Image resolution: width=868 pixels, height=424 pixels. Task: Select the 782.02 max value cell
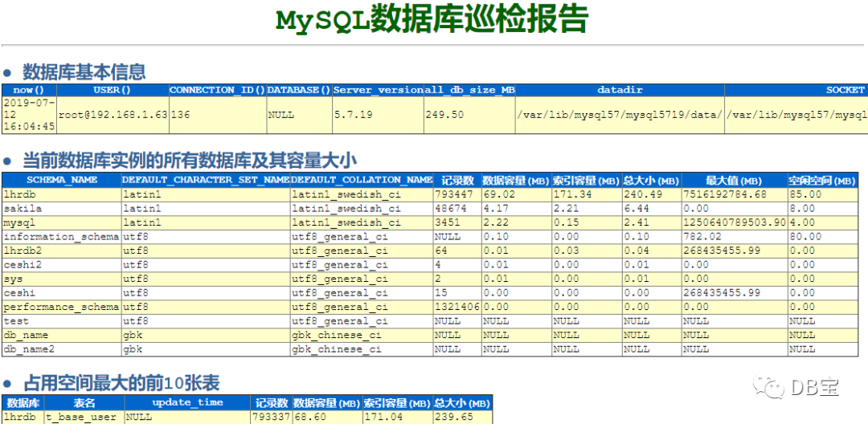coord(734,237)
